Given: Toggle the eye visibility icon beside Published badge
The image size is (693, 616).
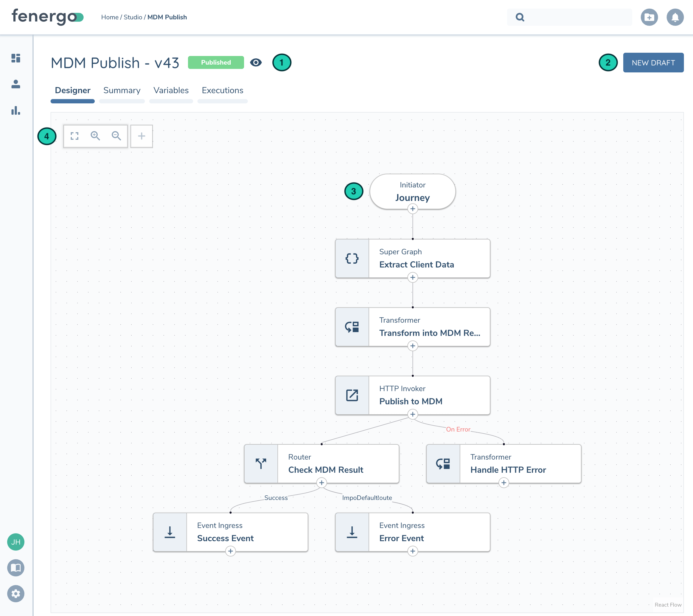Looking at the screenshot, I should [x=256, y=62].
